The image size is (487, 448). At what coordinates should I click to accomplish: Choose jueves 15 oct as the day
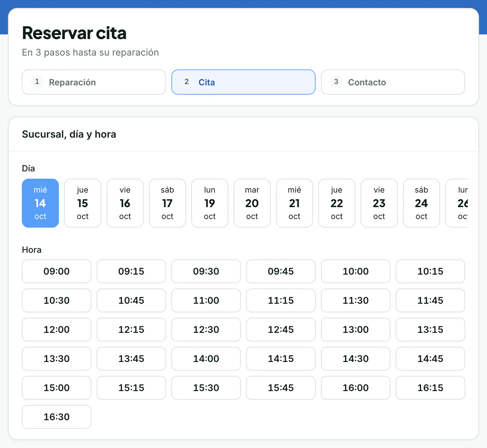click(83, 203)
